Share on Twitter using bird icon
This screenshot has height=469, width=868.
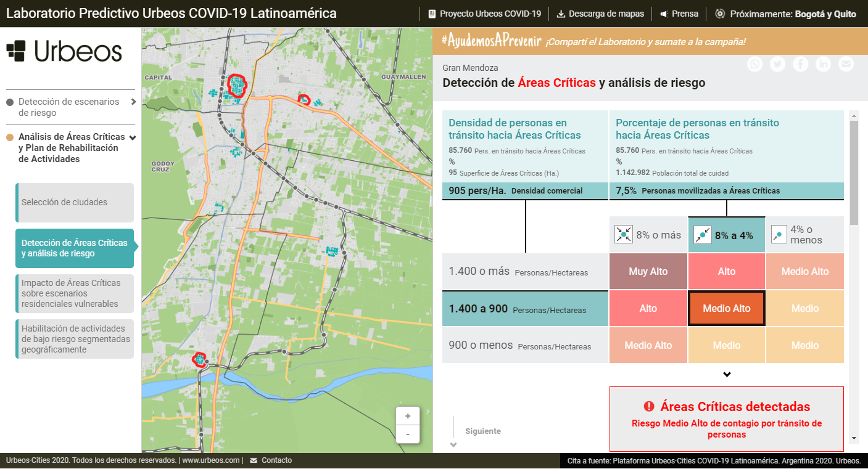777,64
